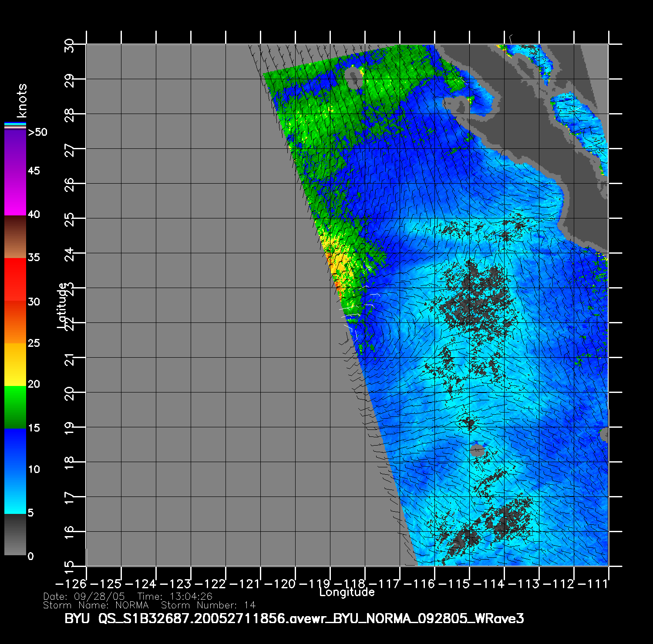Click the red 30-35 knots legend segment
Screen dimensions: 653x644
pyautogui.click(x=15, y=279)
